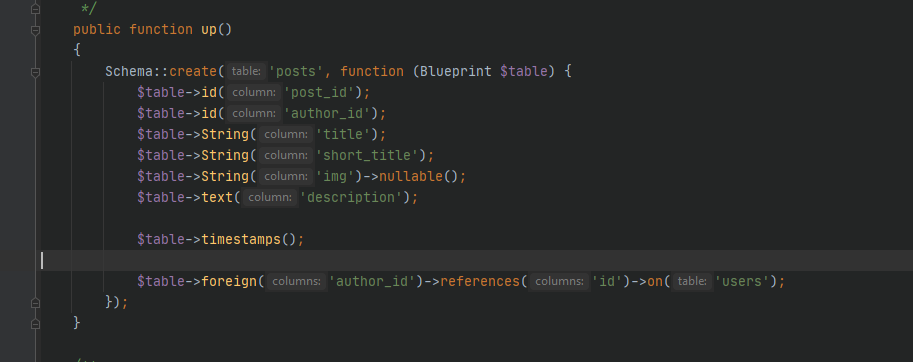Click the 'up' function name
The image size is (913, 362).
click(209, 30)
